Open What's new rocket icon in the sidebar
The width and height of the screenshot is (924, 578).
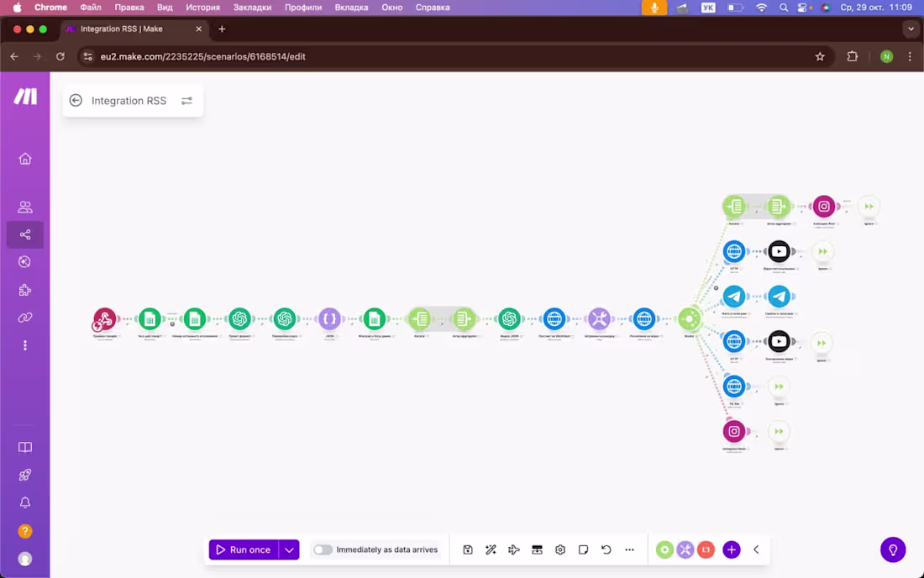coord(24,475)
